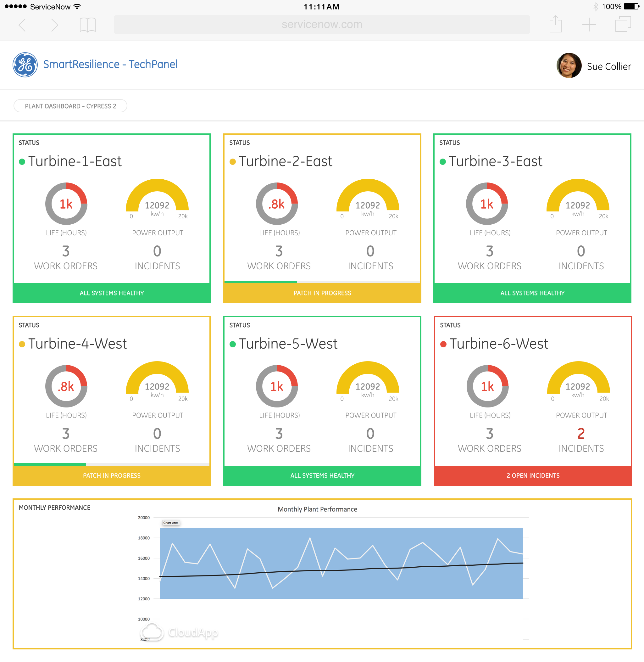Tap the Safari forward arrow
Viewport: 644px width, 662px height.
pyautogui.click(x=54, y=25)
